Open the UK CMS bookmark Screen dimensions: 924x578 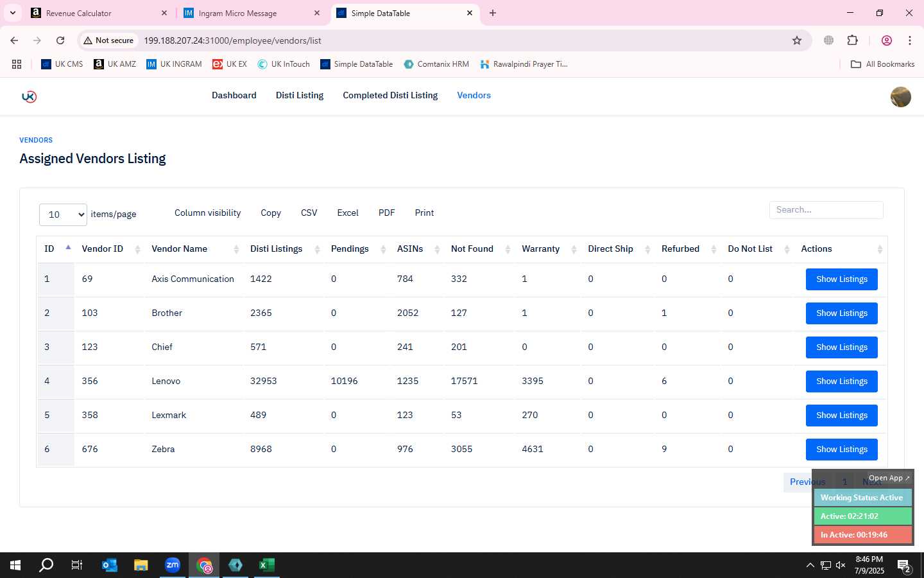pos(62,64)
